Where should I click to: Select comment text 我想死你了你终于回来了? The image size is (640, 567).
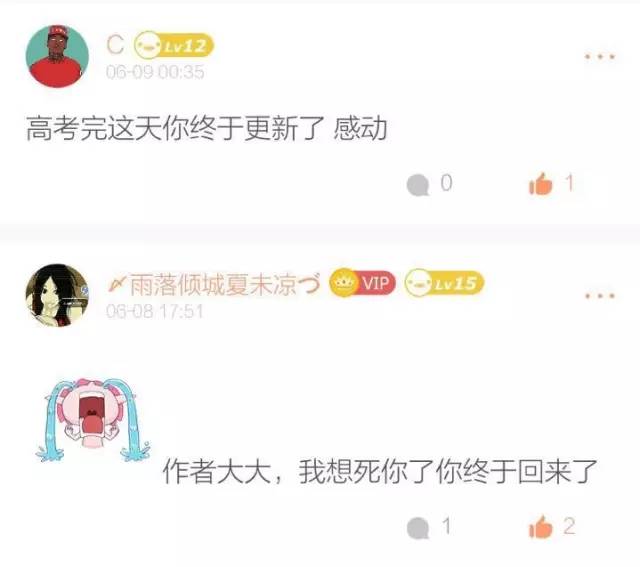448,472
